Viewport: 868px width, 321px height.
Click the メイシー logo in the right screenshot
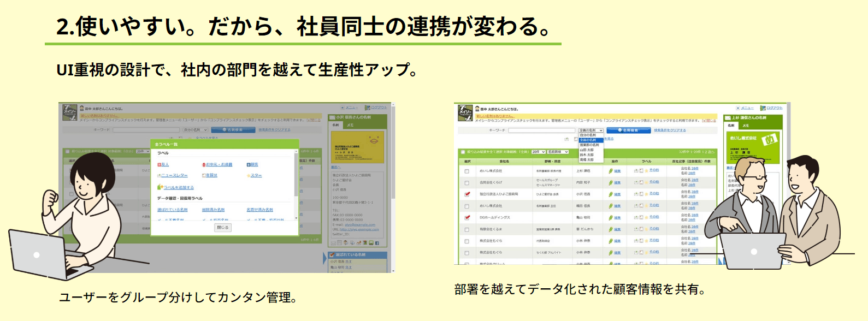point(465,112)
